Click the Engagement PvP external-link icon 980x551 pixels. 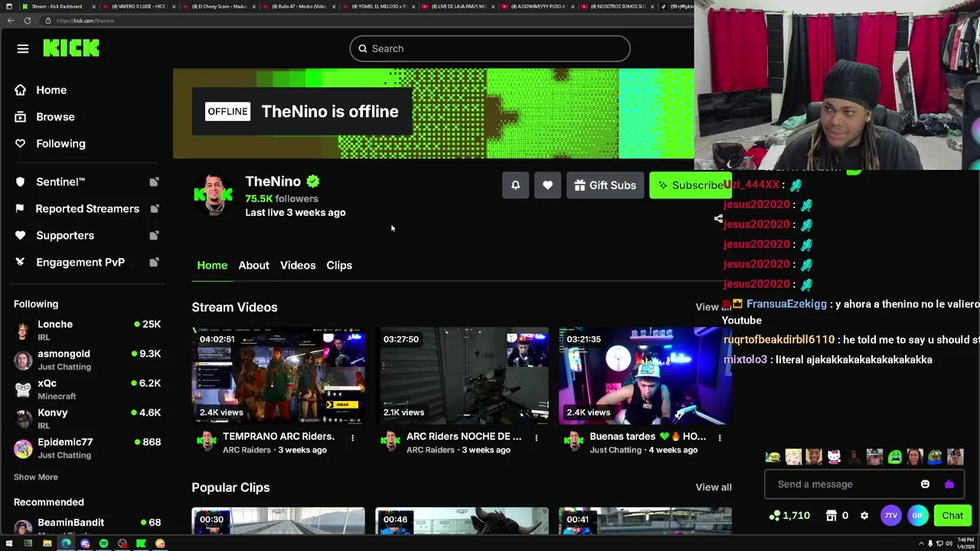[154, 262]
